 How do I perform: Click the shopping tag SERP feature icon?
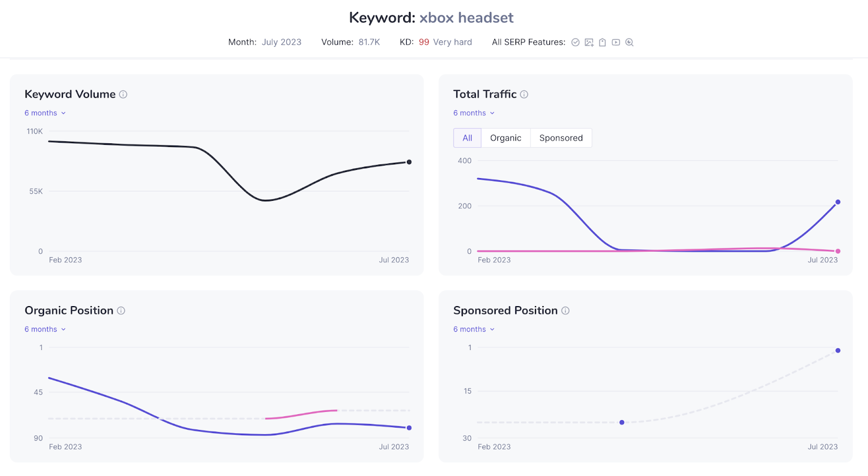coord(602,42)
